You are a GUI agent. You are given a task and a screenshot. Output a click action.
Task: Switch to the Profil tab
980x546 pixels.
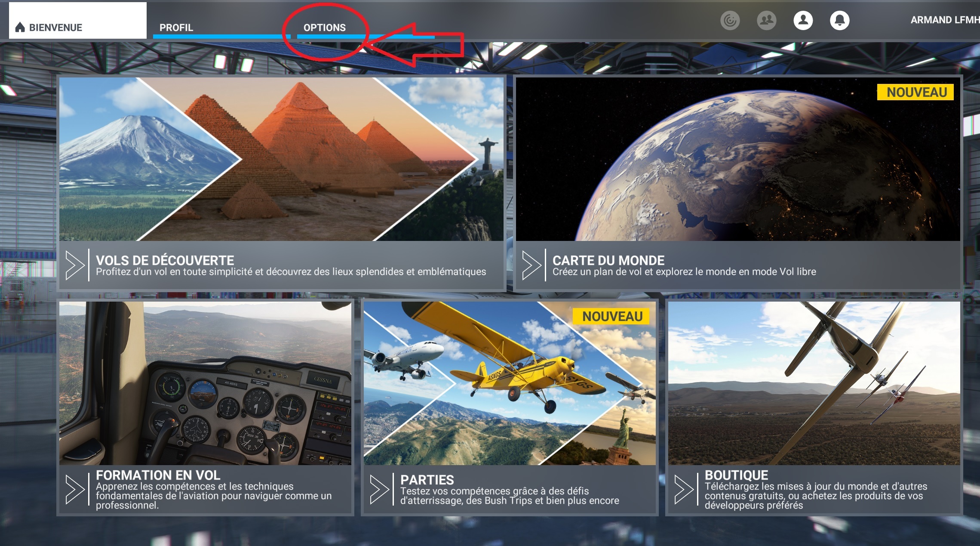(x=176, y=28)
